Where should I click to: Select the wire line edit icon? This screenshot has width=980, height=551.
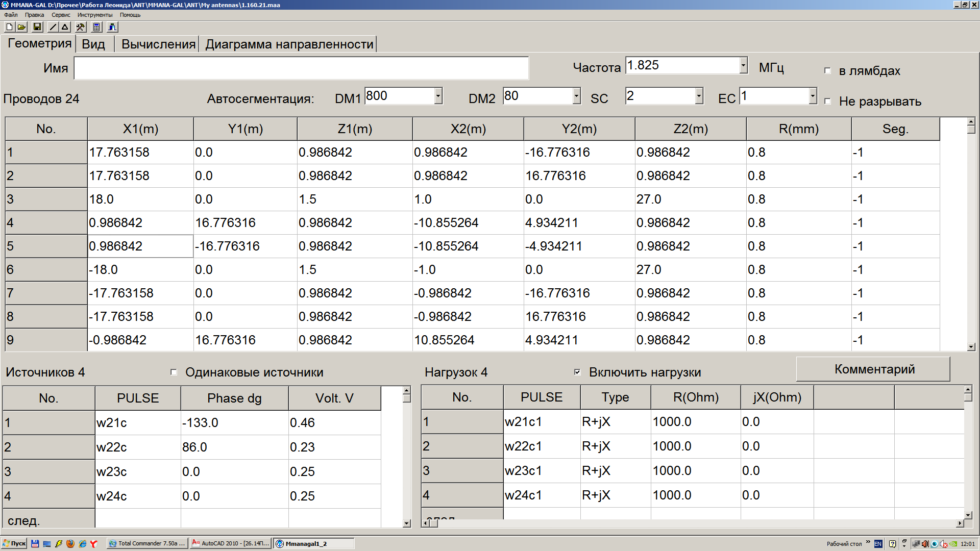53,27
